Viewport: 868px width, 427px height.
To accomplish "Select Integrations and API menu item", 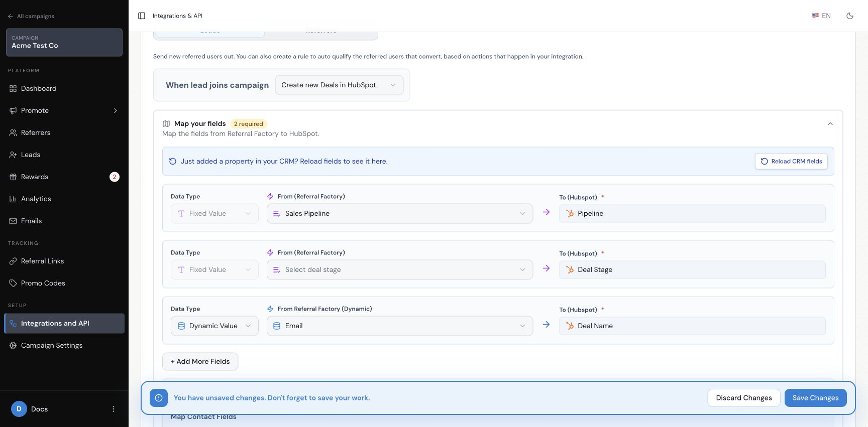I will [64, 323].
